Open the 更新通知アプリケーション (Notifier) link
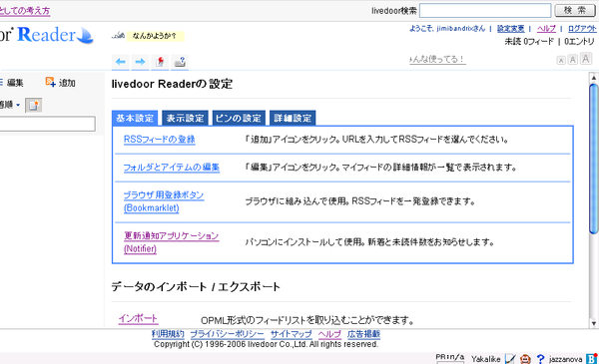Screen dimensions: 599x364 [x=171, y=242]
